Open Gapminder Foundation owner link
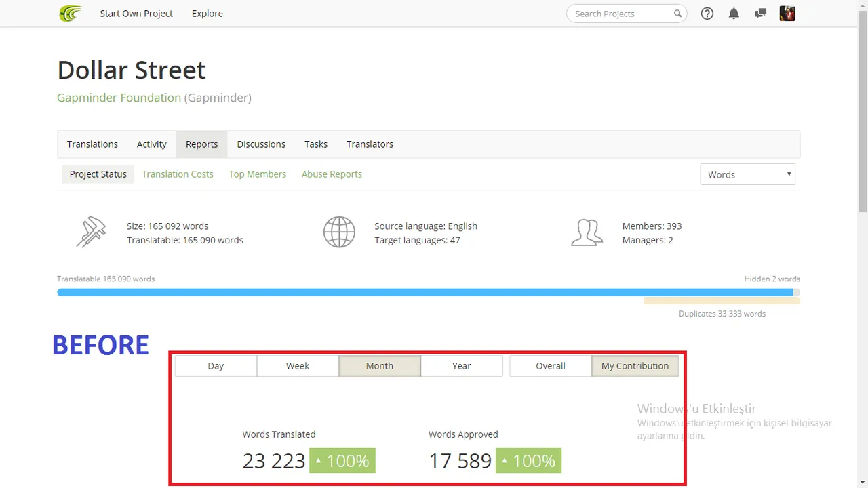 (x=119, y=98)
